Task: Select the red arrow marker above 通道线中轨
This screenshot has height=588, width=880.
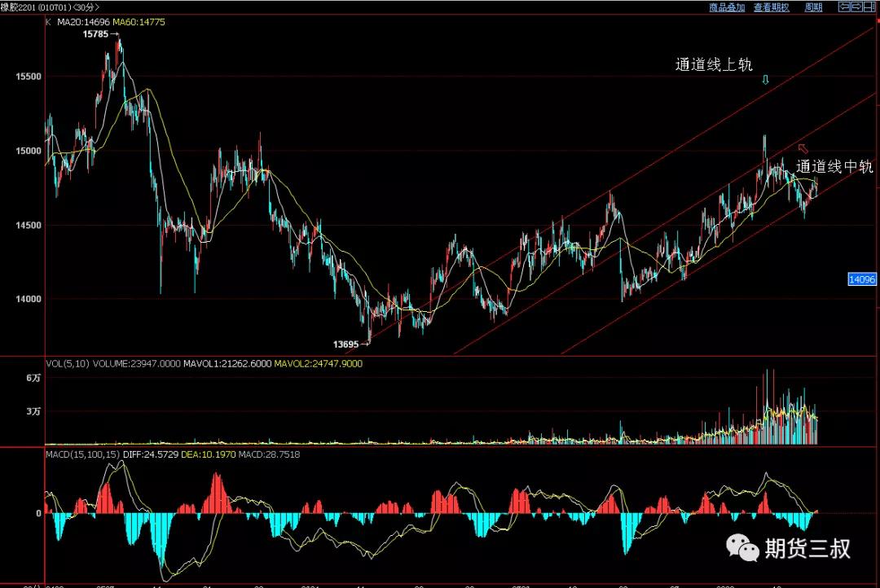Action: [803, 148]
